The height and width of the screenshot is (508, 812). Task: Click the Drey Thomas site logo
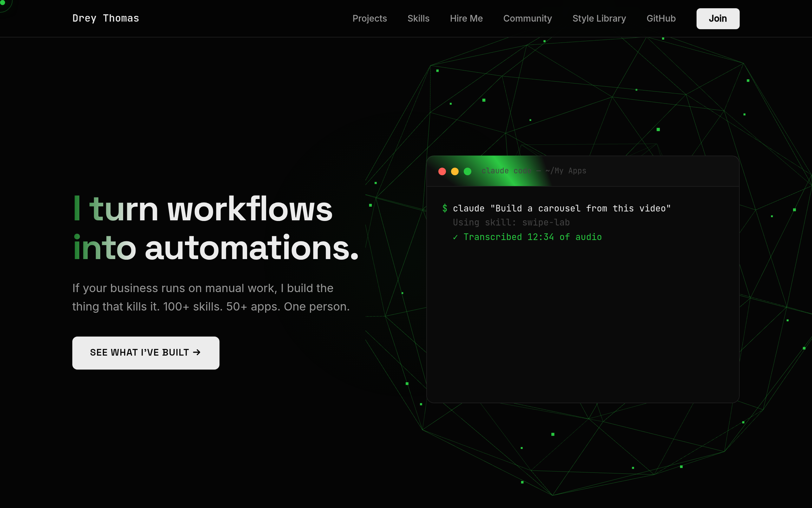106,18
